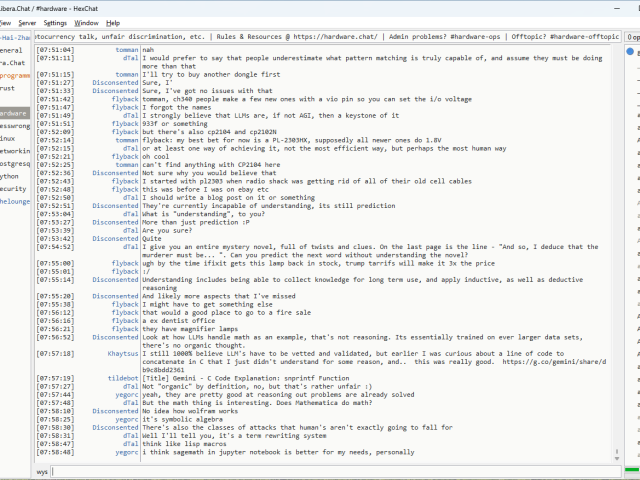Select the networking channel in sidebar
The width and height of the screenshot is (640, 480).
[14, 151]
